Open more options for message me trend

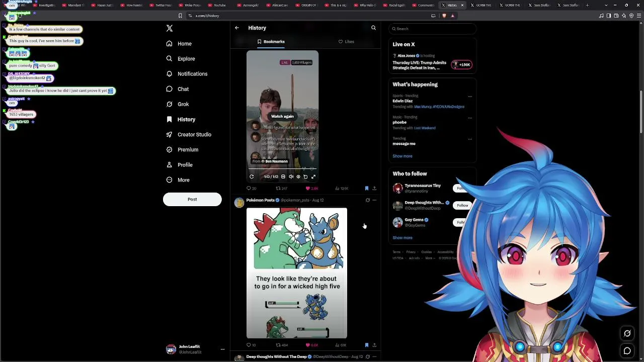click(x=470, y=139)
